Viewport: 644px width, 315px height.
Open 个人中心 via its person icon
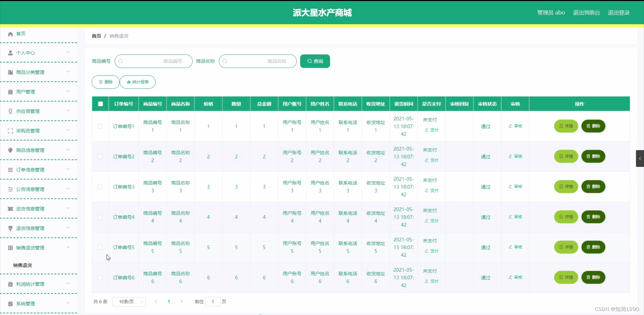10,52
